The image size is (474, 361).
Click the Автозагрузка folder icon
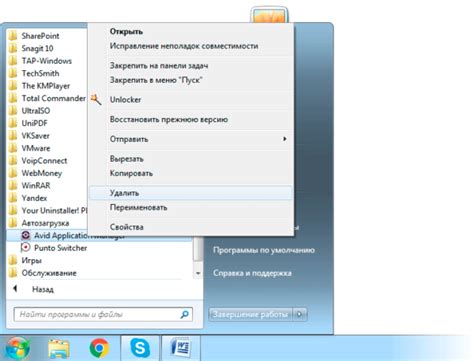tap(13, 223)
